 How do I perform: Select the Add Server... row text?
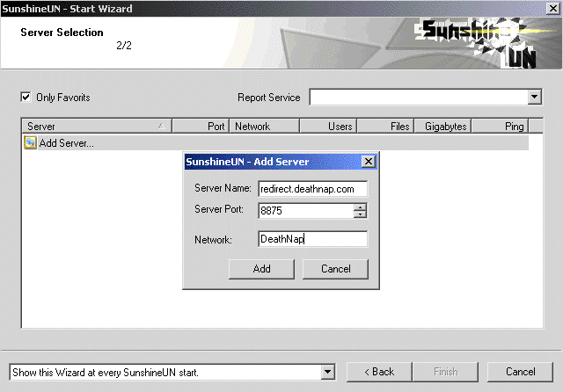(x=67, y=143)
